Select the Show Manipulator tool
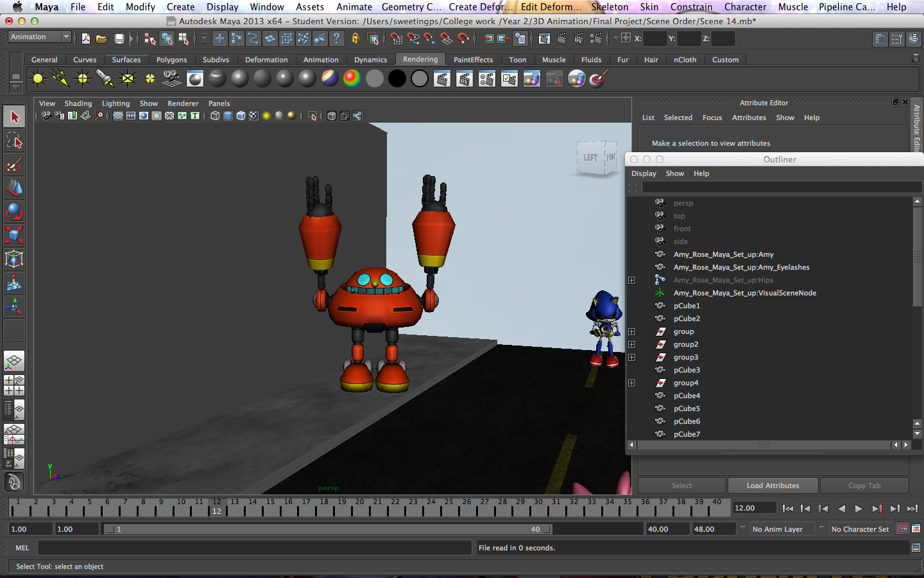 pyautogui.click(x=14, y=306)
